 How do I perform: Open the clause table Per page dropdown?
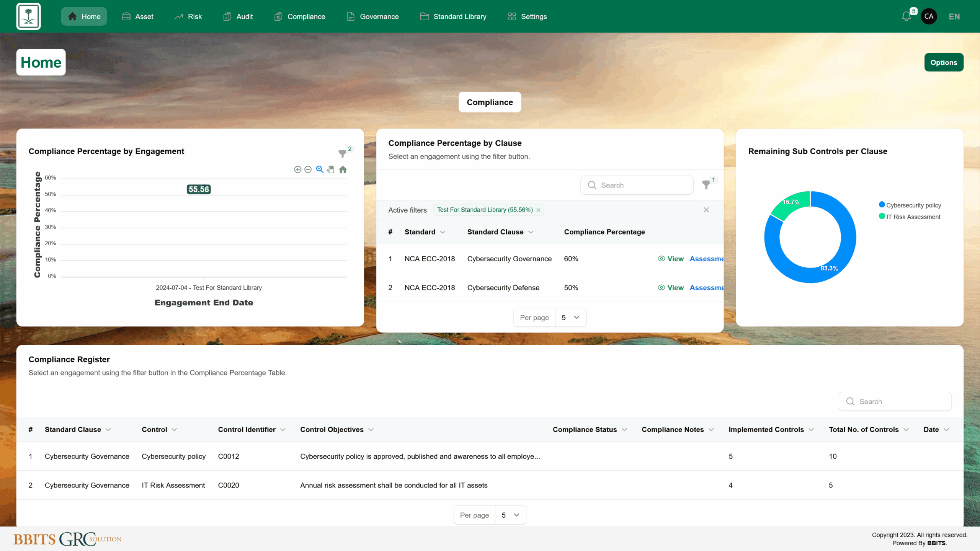570,318
